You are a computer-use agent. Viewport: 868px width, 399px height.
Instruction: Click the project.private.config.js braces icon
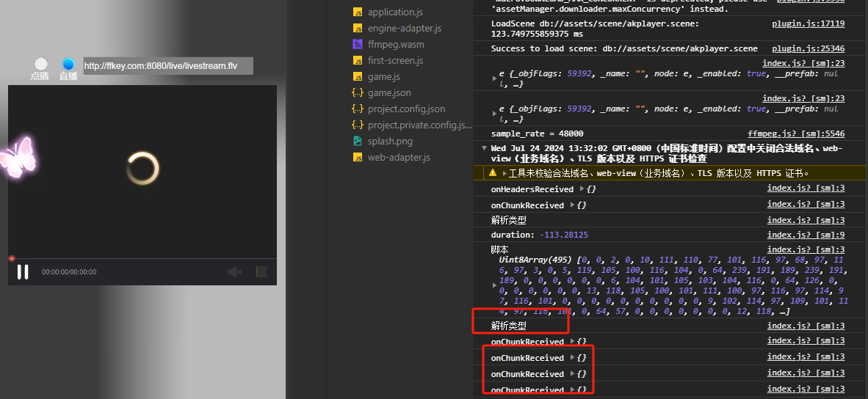(x=358, y=125)
